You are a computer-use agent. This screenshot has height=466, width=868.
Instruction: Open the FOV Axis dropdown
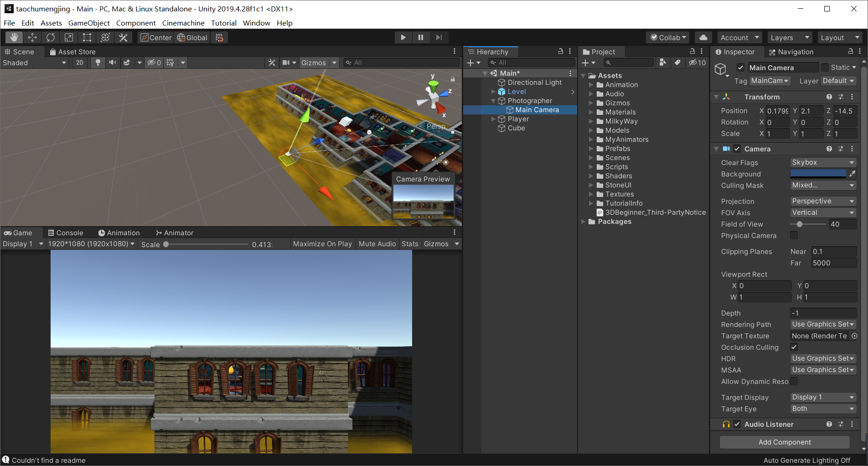click(823, 212)
